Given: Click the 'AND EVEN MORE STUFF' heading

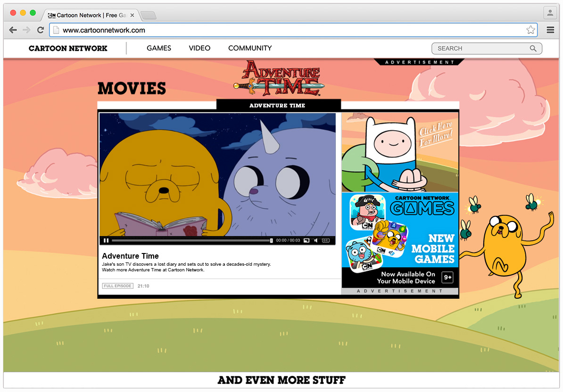Looking at the screenshot, I should coord(281,380).
